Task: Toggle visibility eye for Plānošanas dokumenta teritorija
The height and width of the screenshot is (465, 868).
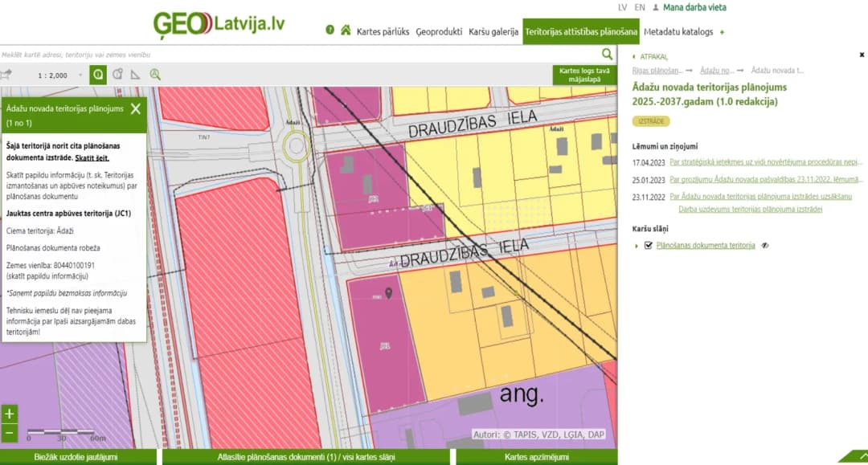Action: point(765,246)
